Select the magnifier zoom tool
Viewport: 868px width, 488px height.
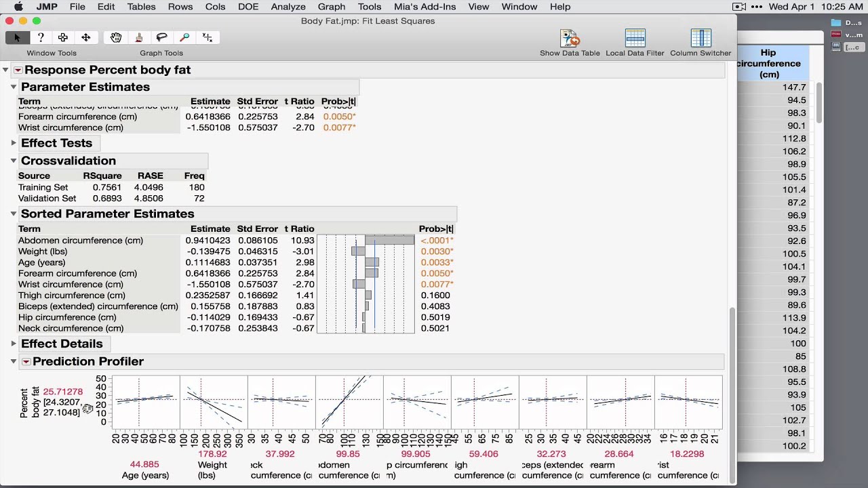(x=184, y=37)
